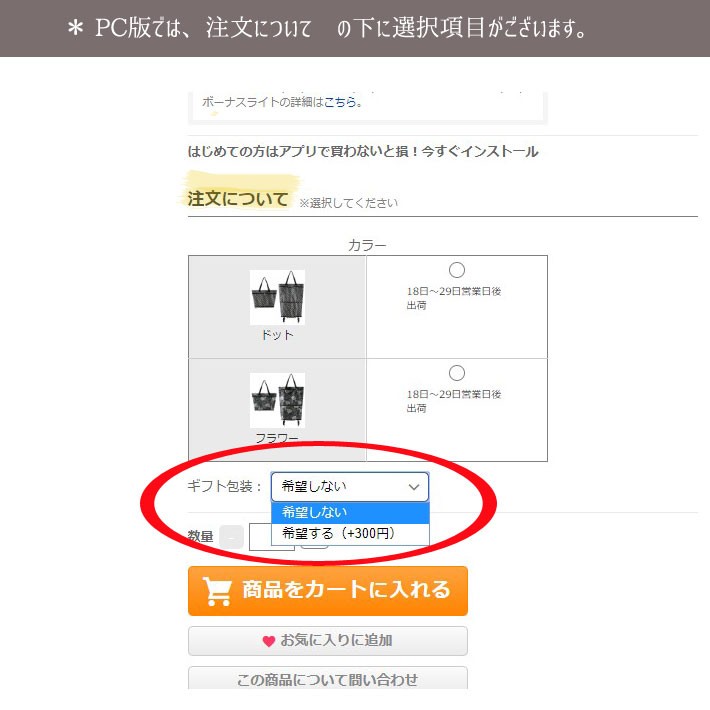710x710 pixels.
Task: Choose 希望する (+300円) gift wrapping option
Action: click(349, 534)
